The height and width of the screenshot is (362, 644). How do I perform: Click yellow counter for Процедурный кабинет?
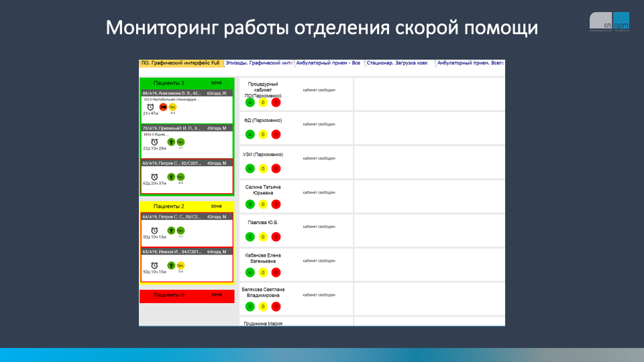(x=263, y=103)
